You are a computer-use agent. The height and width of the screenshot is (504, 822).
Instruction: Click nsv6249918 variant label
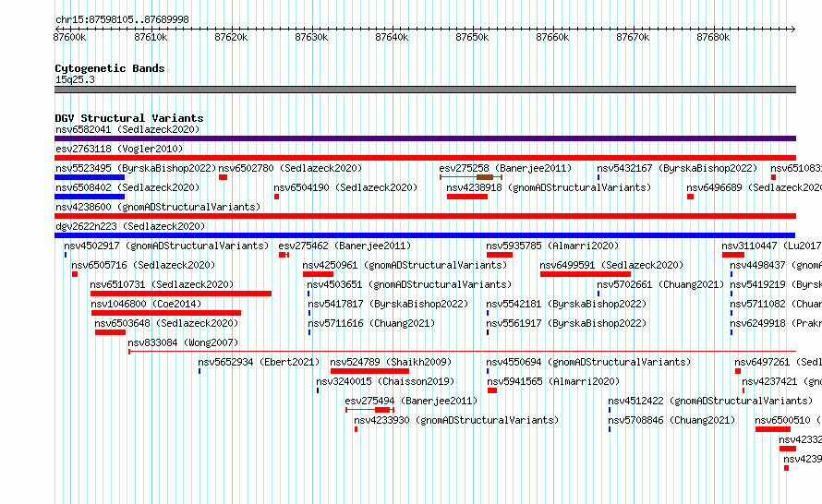(x=775, y=323)
